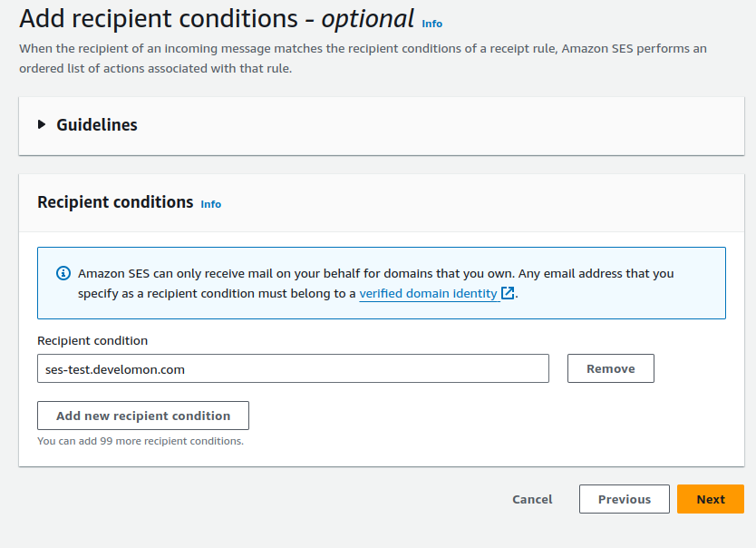Click Cancel to abandon the rule setup
The width and height of the screenshot is (756, 548).
tap(531, 499)
